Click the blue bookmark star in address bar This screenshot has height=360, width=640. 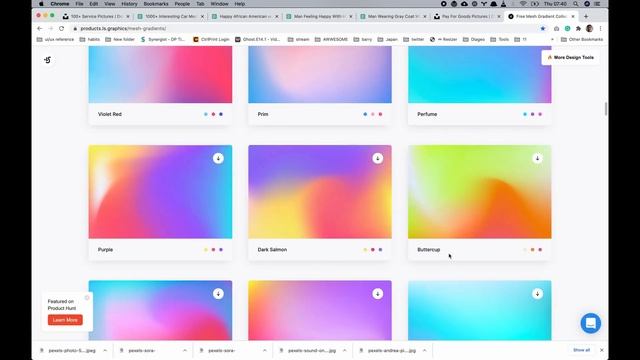[542, 29]
